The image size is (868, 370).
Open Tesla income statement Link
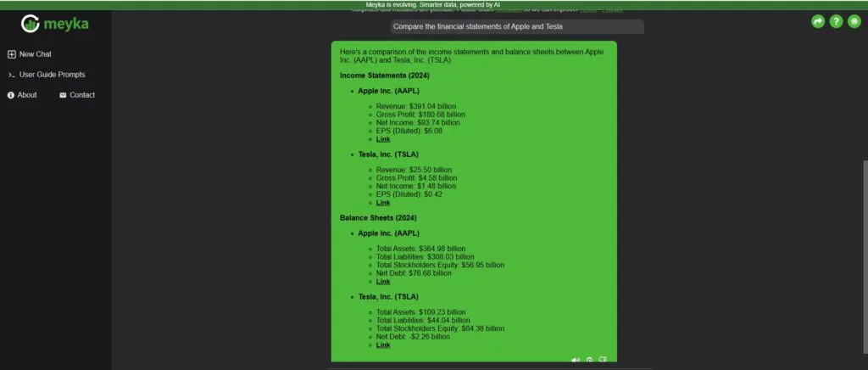(x=383, y=203)
